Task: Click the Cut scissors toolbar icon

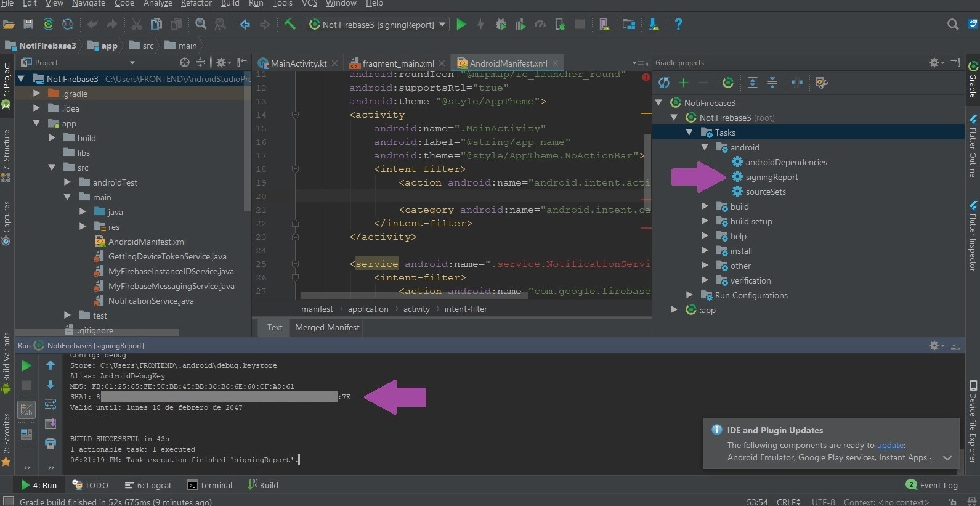Action: [x=137, y=24]
